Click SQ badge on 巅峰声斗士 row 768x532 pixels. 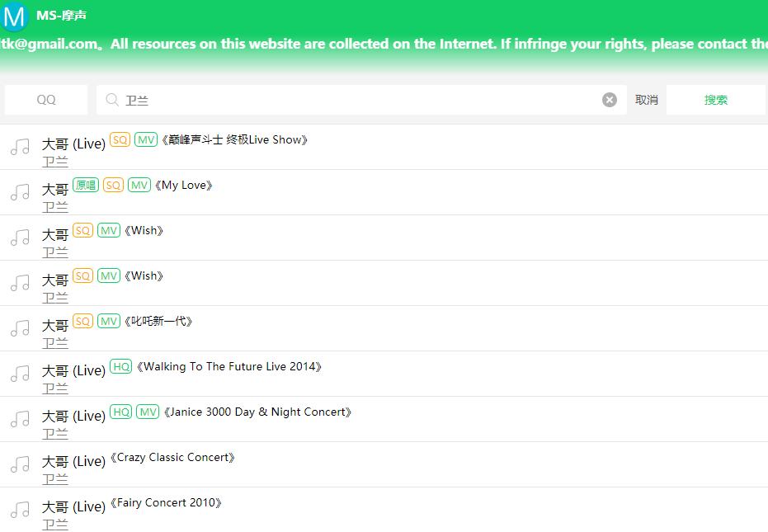coord(120,140)
